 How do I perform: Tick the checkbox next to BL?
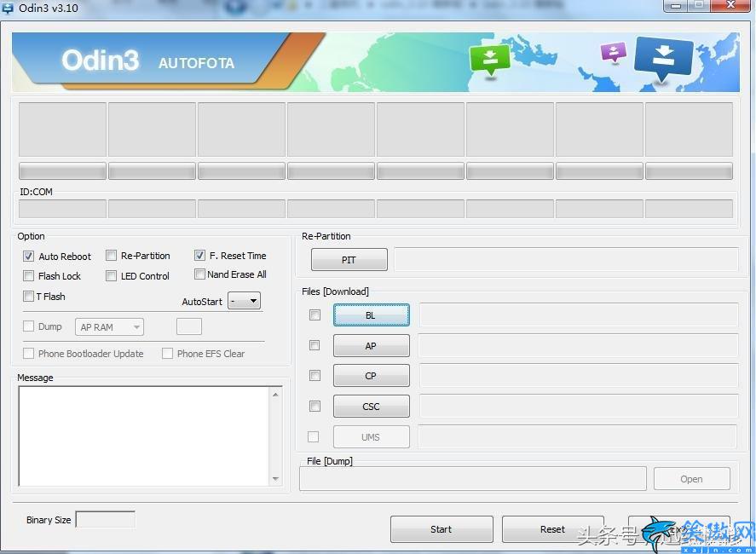coord(315,315)
